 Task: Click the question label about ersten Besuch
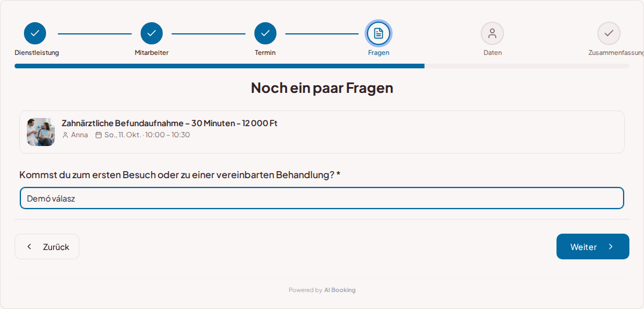[x=180, y=175]
